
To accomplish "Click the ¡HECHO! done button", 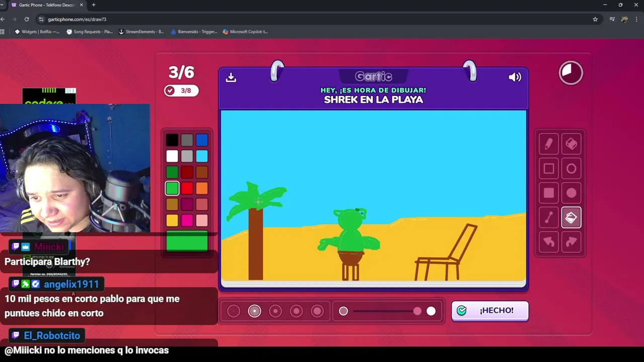I will (490, 310).
